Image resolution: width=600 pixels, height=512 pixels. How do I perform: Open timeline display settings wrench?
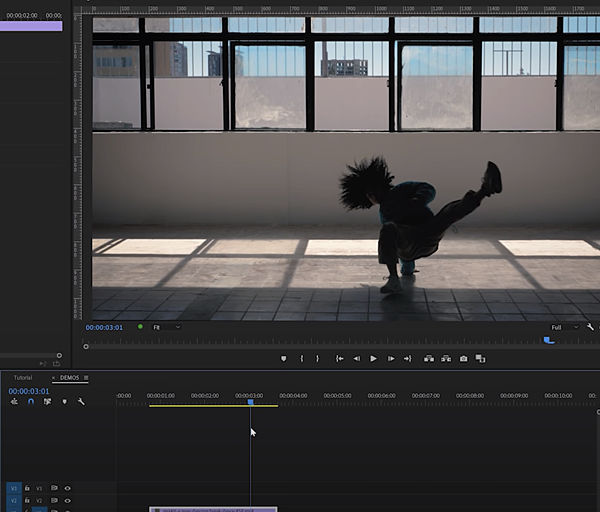[81, 402]
